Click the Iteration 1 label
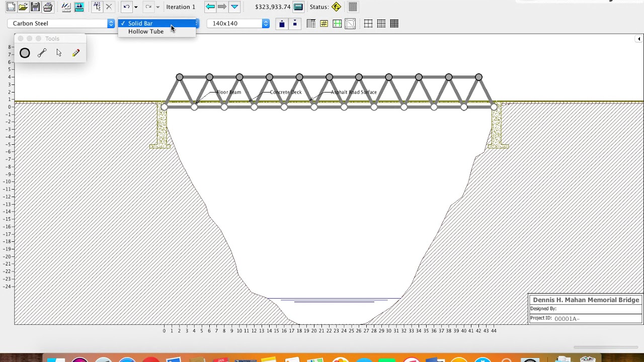644x362 pixels. (x=181, y=7)
